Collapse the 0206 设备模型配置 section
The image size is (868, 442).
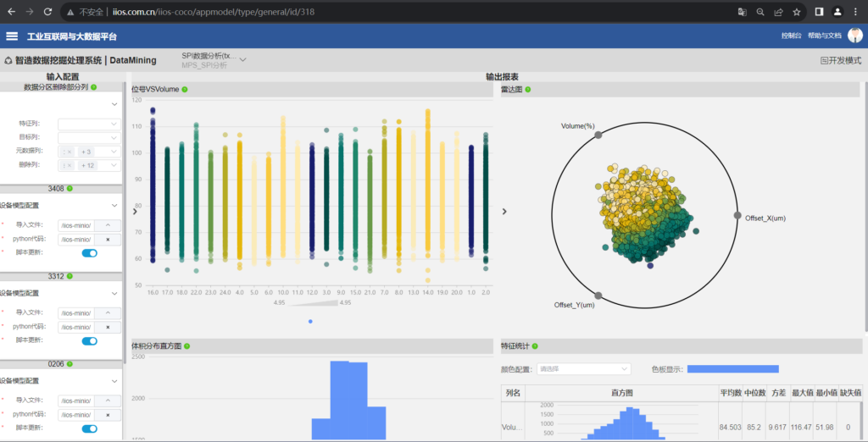114,380
